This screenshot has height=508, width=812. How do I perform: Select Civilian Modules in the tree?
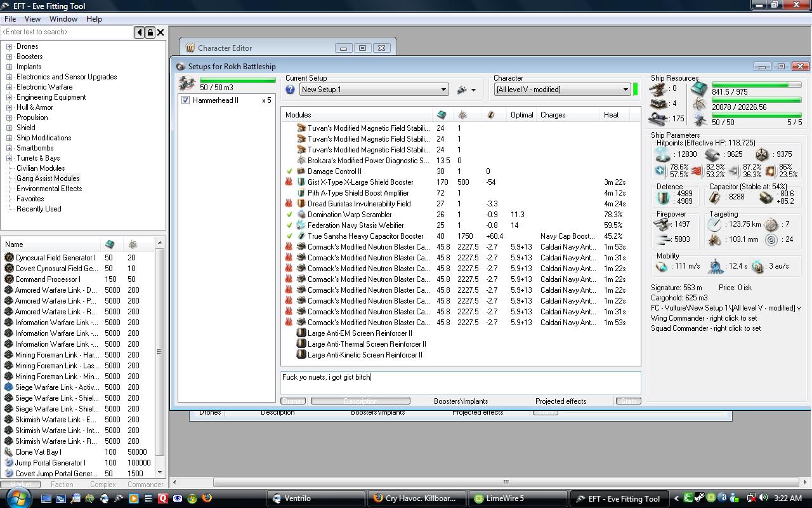[41, 168]
